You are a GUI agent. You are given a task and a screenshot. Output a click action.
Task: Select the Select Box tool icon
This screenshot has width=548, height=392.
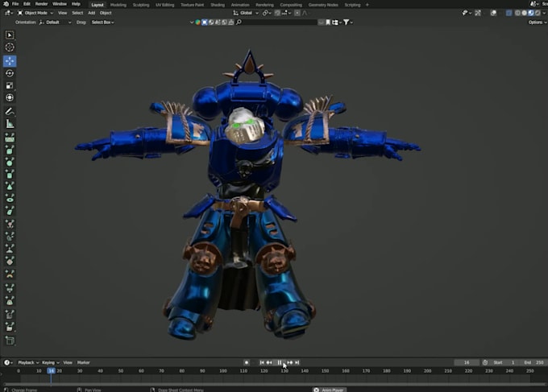(10, 35)
